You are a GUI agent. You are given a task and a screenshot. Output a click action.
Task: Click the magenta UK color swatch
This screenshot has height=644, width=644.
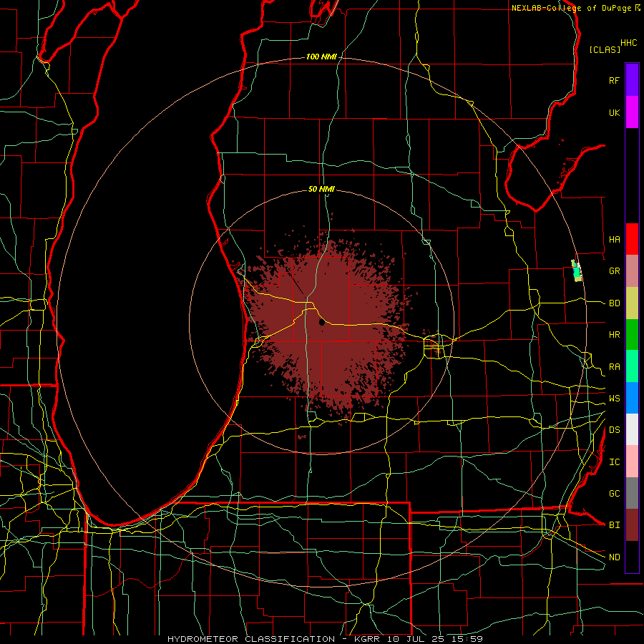point(632,112)
